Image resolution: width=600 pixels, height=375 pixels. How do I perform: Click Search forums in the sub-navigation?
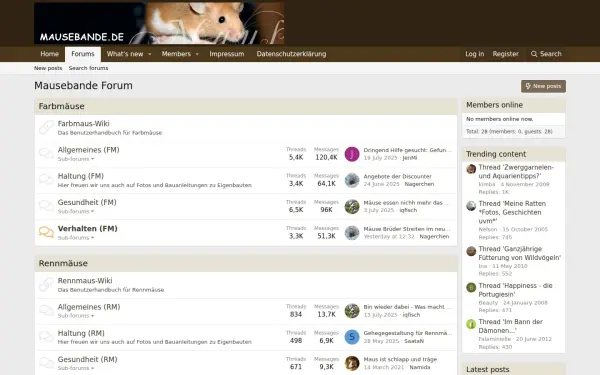(x=88, y=68)
